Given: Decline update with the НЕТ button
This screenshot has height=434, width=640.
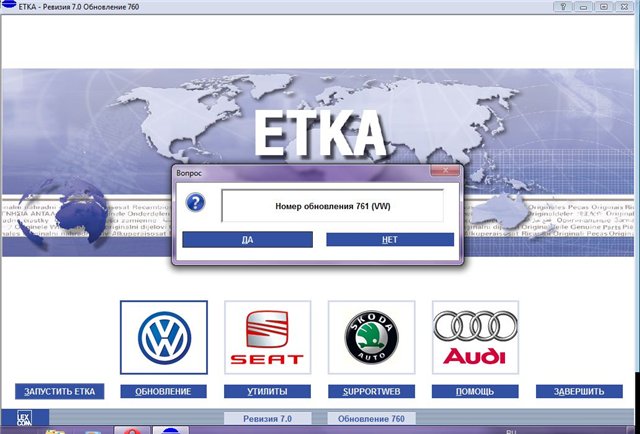Looking at the screenshot, I should point(390,240).
